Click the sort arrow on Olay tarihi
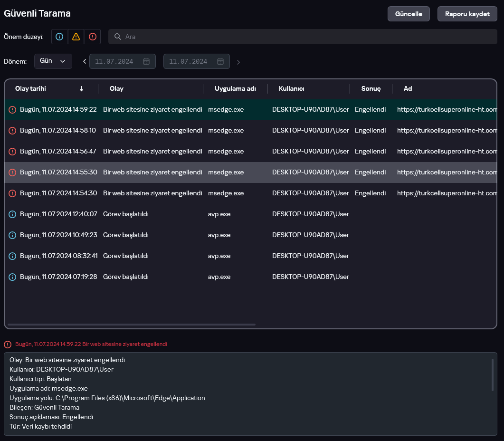 pos(81,89)
